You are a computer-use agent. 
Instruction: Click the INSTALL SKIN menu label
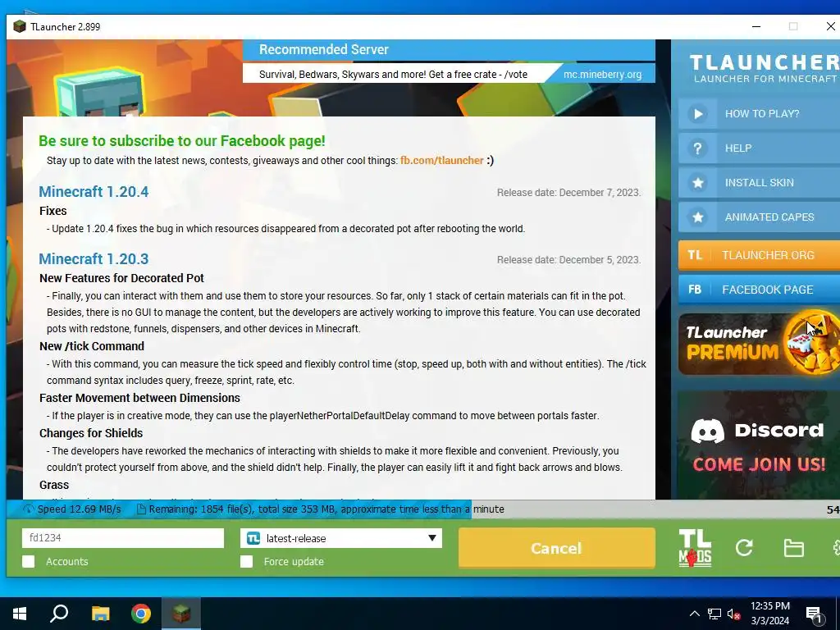point(759,183)
